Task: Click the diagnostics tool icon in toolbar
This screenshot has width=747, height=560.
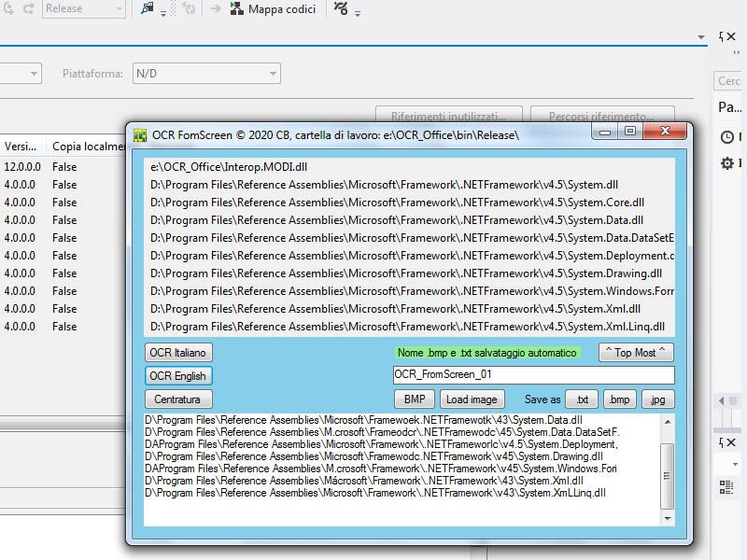Action: pyautogui.click(x=341, y=8)
